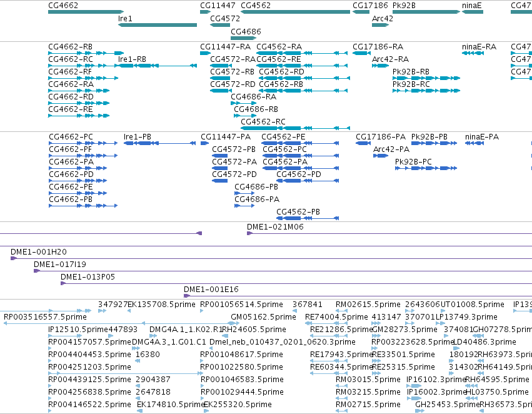The height and width of the screenshot is (414, 532).
Task: Select the ninaE gene arrow bar
Action: (473, 12)
